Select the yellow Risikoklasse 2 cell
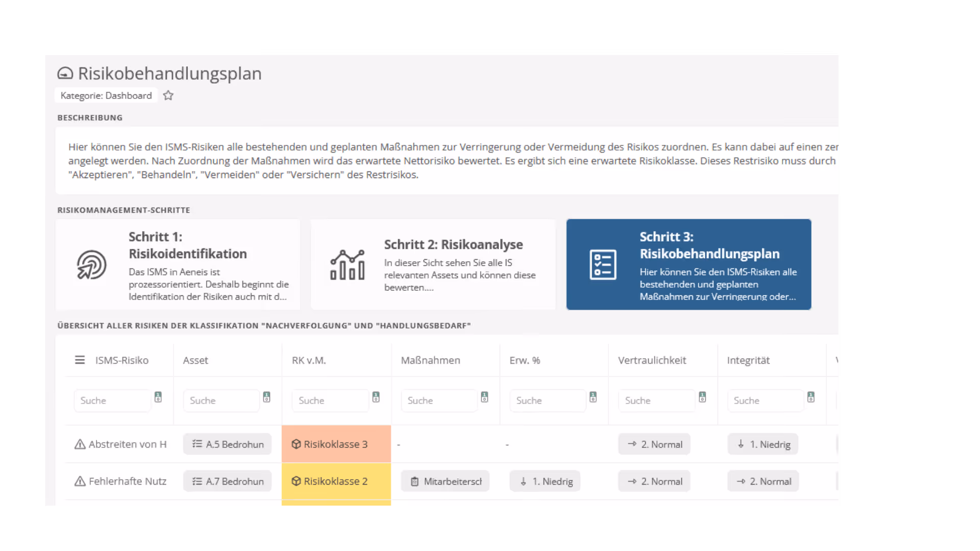980x551 pixels. point(336,481)
